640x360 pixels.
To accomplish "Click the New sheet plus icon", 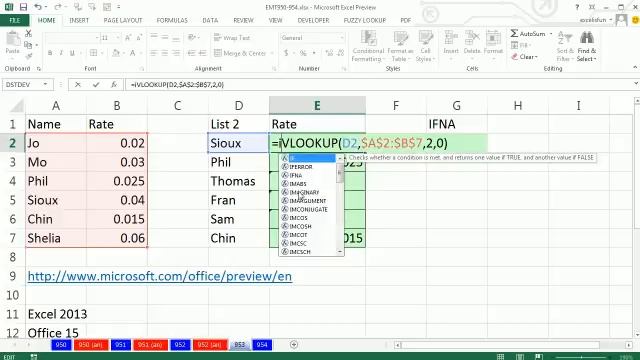I will pyautogui.click(x=294, y=344).
